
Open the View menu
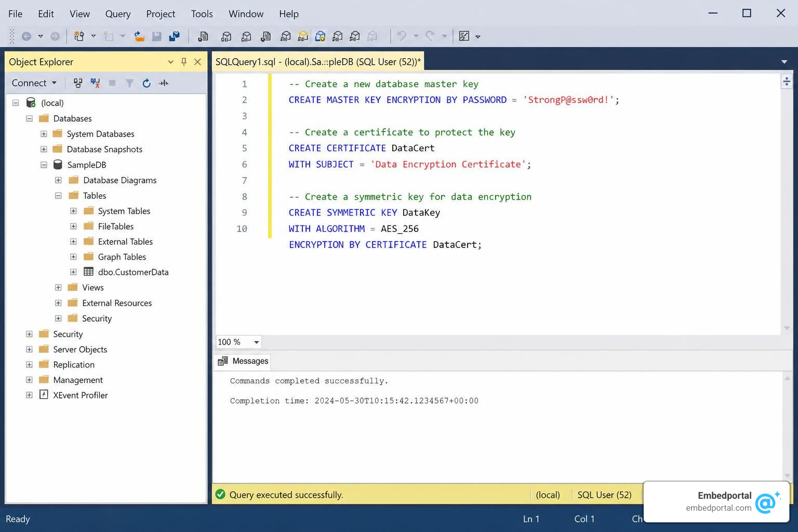coord(79,14)
